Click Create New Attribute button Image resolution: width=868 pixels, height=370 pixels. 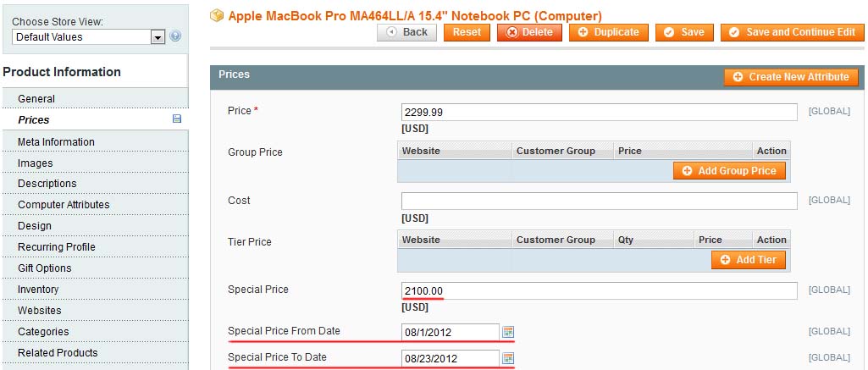pos(791,77)
